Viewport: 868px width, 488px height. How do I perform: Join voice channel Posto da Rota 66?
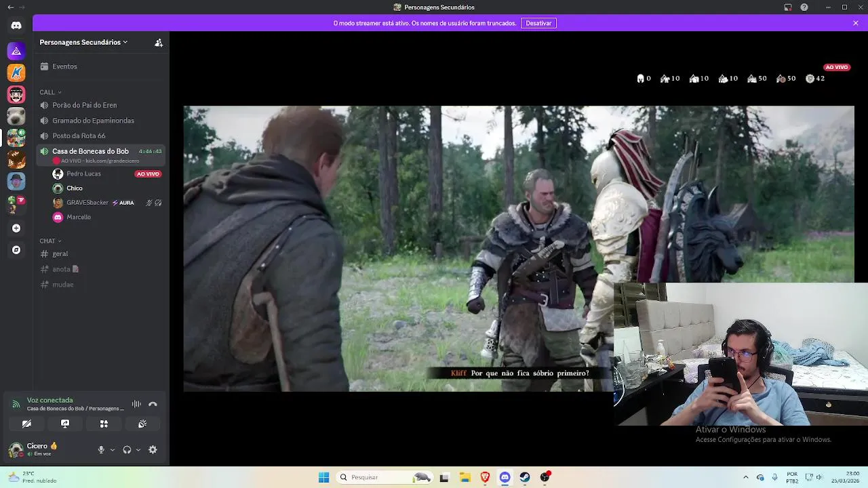click(x=102, y=136)
